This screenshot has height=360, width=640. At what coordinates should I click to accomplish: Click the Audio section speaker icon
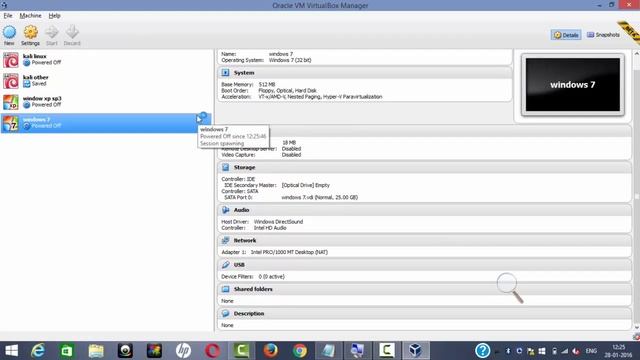pos(225,210)
